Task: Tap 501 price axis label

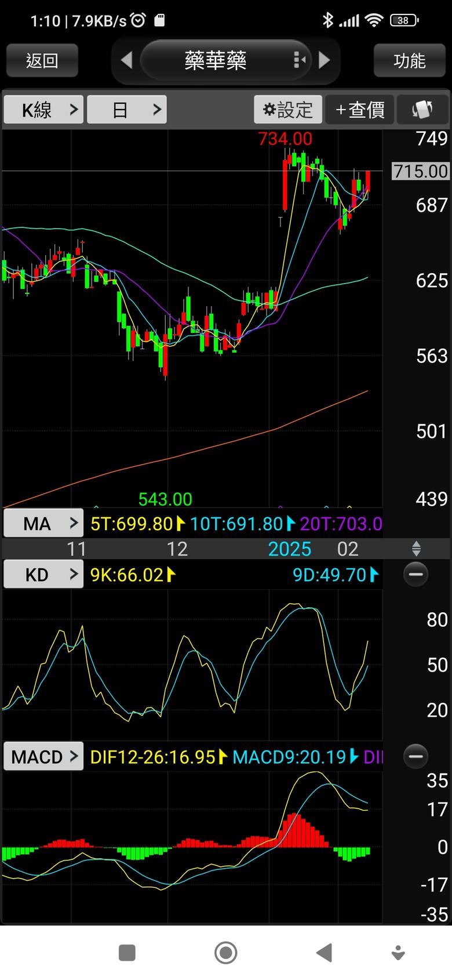Action: click(432, 431)
